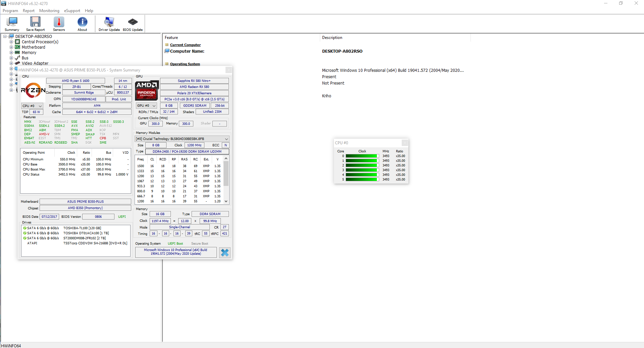
Task: Click the blue X close icon in summary
Action: click(x=225, y=253)
